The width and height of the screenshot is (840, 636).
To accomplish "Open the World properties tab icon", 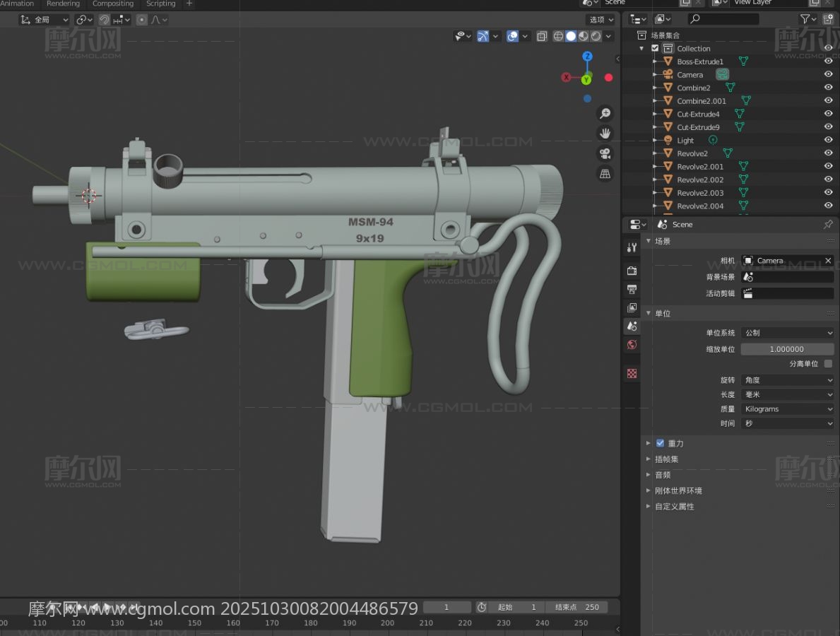I will pyautogui.click(x=632, y=345).
